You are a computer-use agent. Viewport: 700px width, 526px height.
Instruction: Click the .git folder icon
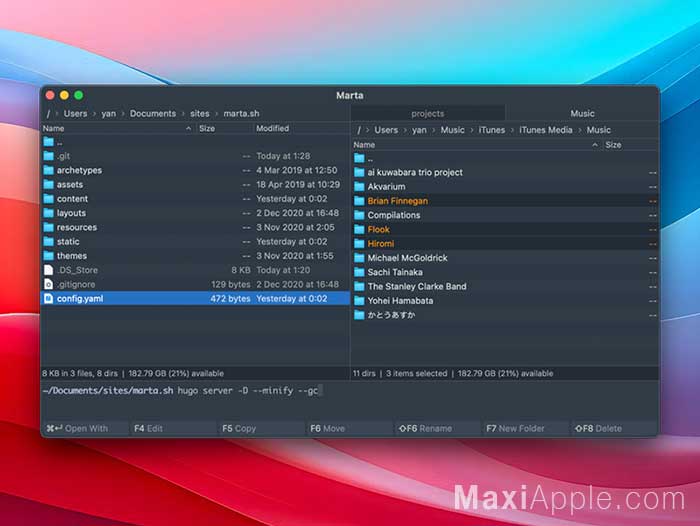pos(49,156)
